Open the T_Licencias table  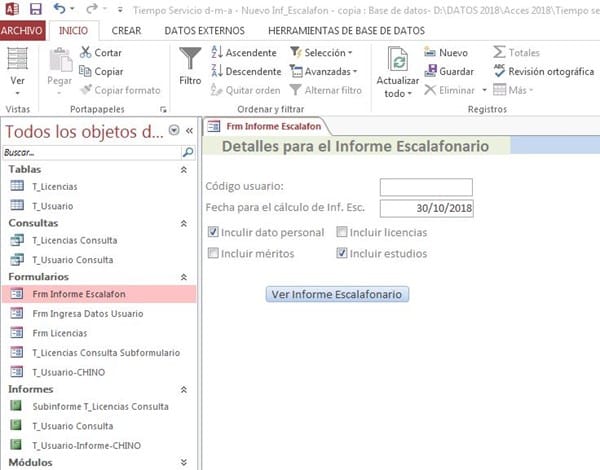click(54, 186)
